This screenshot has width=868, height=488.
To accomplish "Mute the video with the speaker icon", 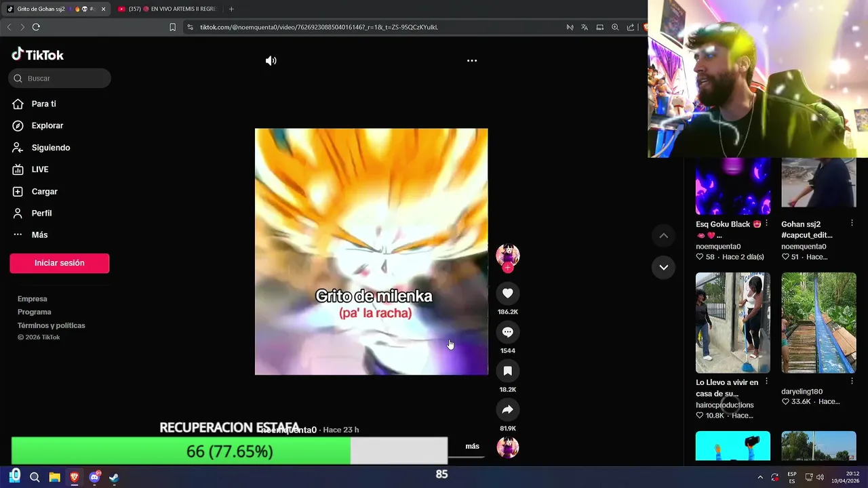I will pos(271,60).
